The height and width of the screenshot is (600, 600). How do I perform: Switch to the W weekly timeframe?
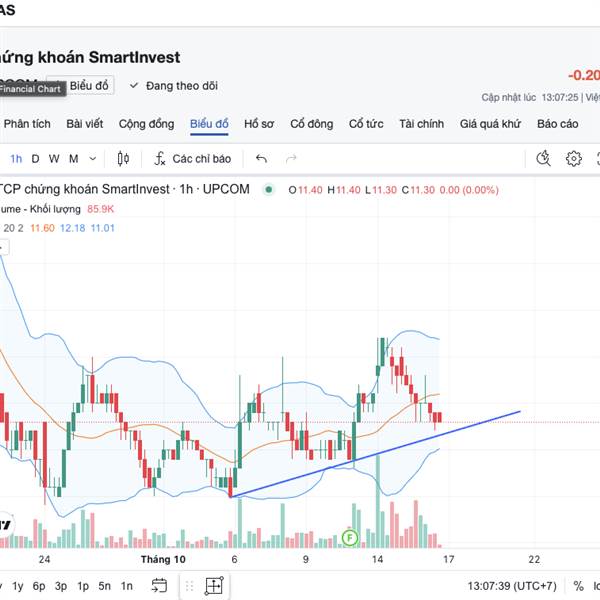[54, 158]
